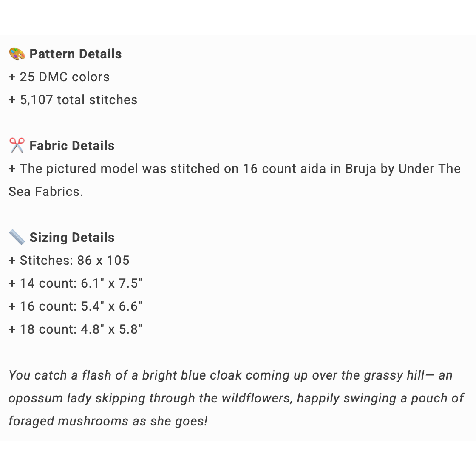Image resolution: width=476 pixels, height=476 pixels.
Task: Click the phrase bright blue cloak
Action: pyautogui.click(x=192, y=375)
